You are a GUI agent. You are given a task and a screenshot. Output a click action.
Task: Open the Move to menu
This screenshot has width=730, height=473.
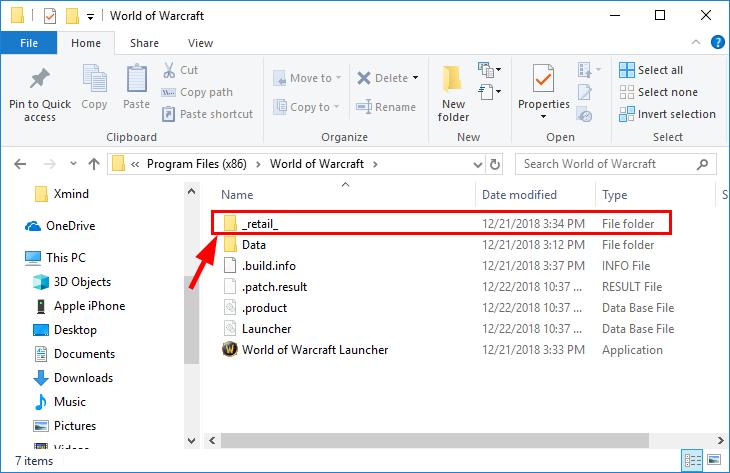coord(307,78)
